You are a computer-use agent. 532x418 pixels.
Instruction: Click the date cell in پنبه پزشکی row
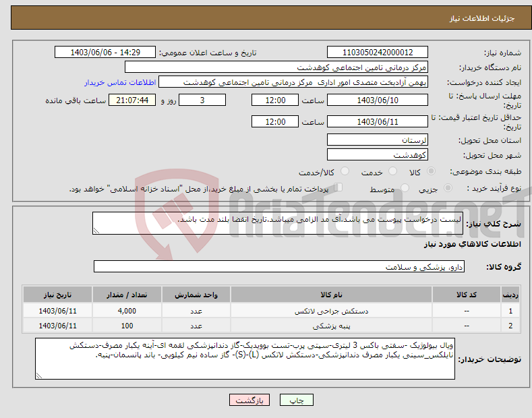(58, 326)
